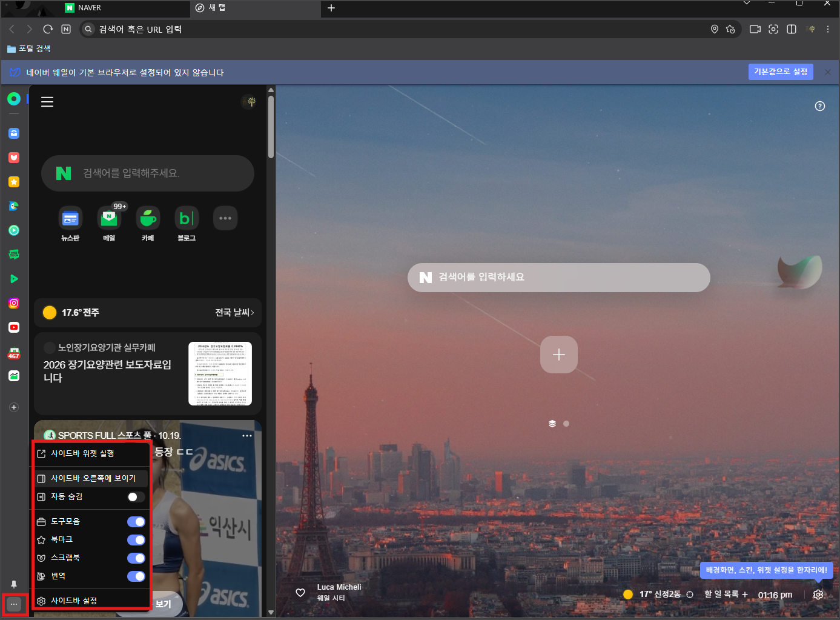The height and width of the screenshot is (620, 840).
Task: Open the toolbox (도구모음) sidebar icon
Action: (x=14, y=133)
